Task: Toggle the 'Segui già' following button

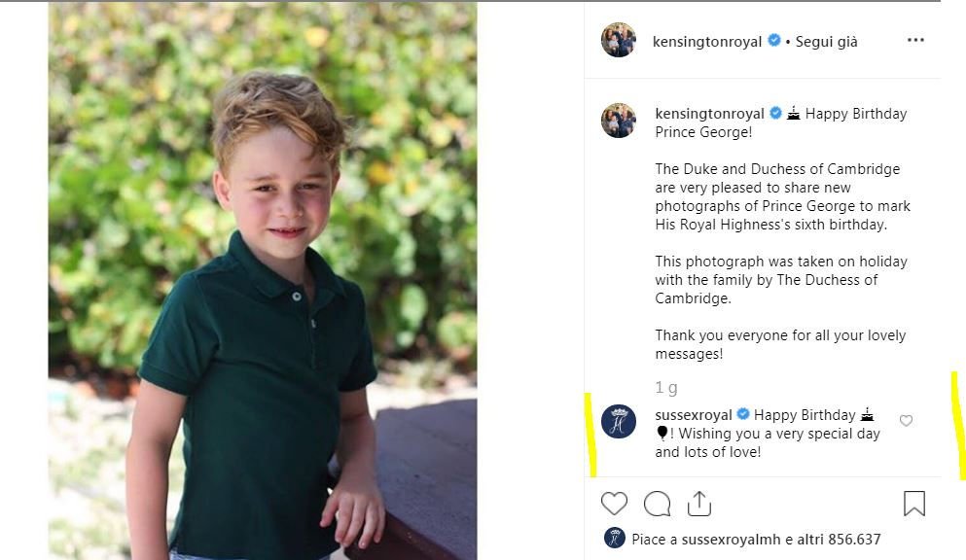Action: (826, 42)
